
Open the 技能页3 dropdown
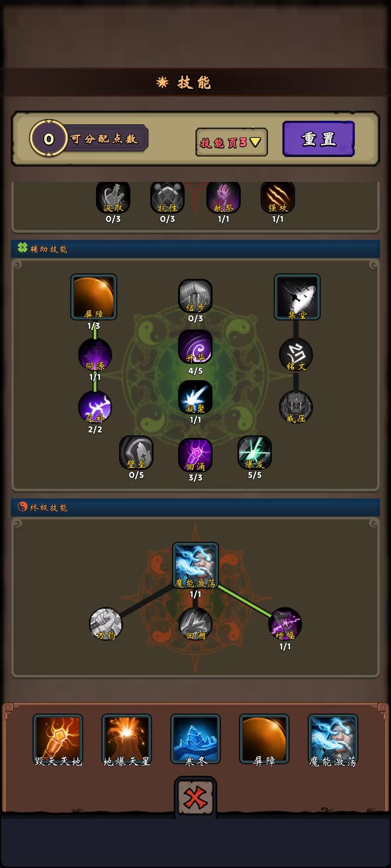pyautogui.click(x=231, y=142)
